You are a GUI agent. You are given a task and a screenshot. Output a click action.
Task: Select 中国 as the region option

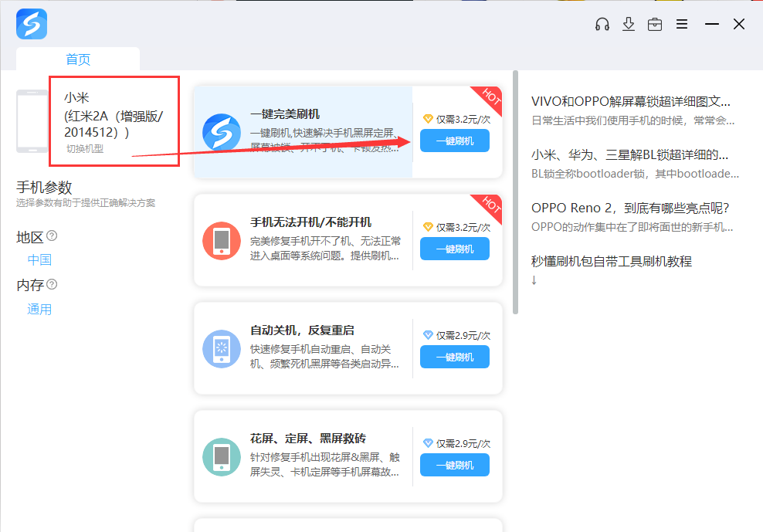click(x=39, y=259)
